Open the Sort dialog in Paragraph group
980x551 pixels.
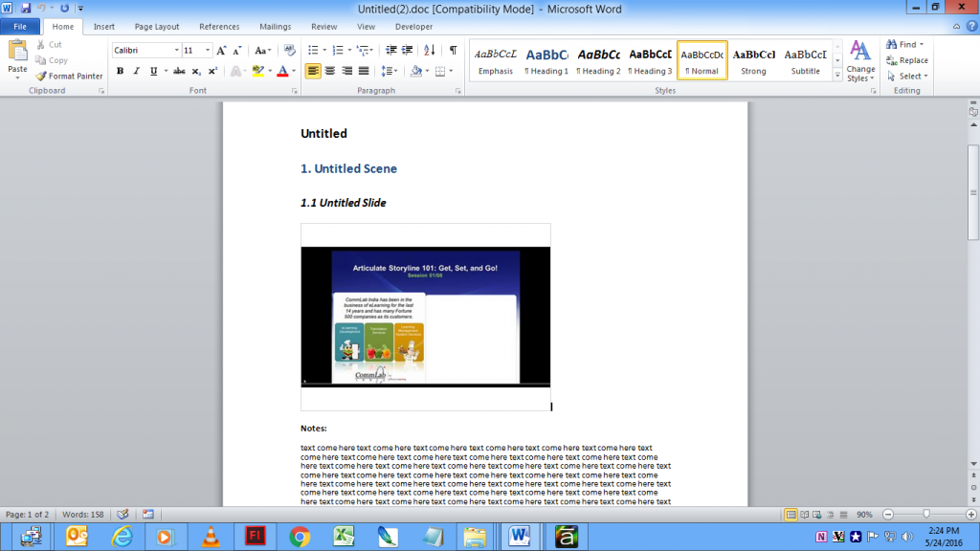click(429, 50)
